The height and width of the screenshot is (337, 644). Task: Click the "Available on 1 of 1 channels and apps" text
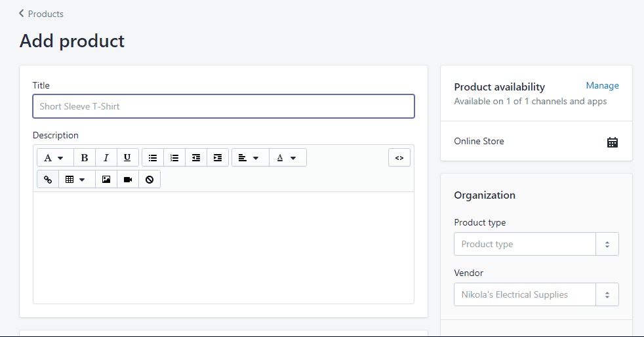[531, 102]
